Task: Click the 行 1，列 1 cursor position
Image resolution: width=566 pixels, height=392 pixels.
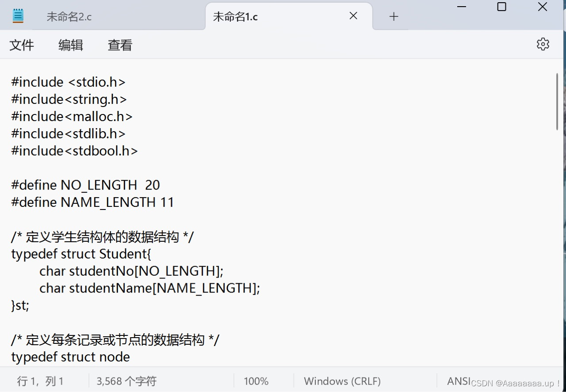Action: (40, 381)
